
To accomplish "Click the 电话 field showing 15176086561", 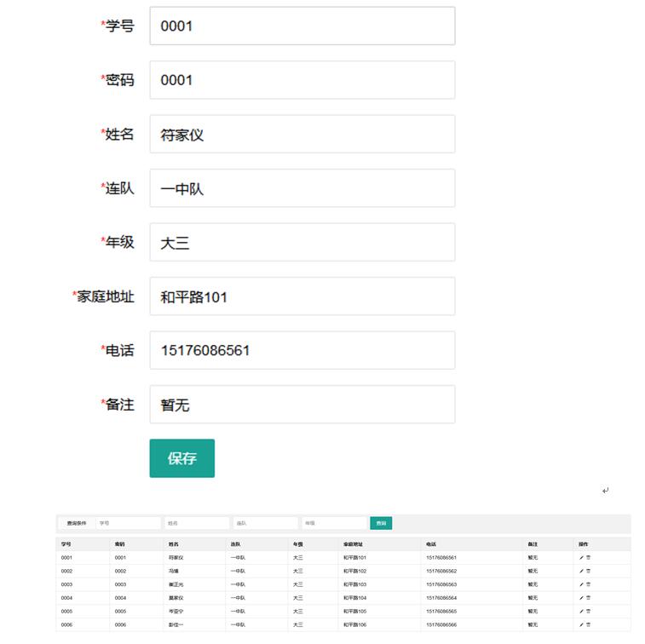I will 302,350.
